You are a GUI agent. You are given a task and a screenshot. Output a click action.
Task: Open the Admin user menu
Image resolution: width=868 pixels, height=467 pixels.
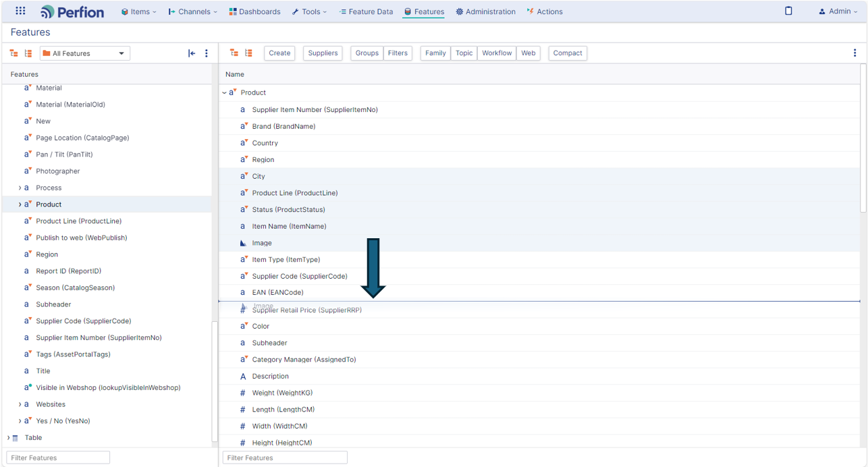[839, 11]
